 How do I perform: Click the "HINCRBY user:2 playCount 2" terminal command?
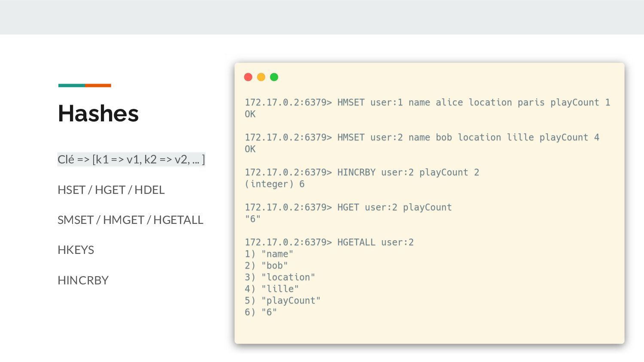pyautogui.click(x=361, y=172)
